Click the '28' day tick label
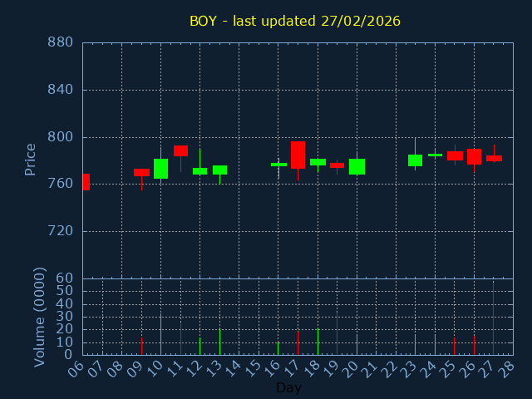Screen dimensions: 532x399 pyautogui.click(x=507, y=367)
